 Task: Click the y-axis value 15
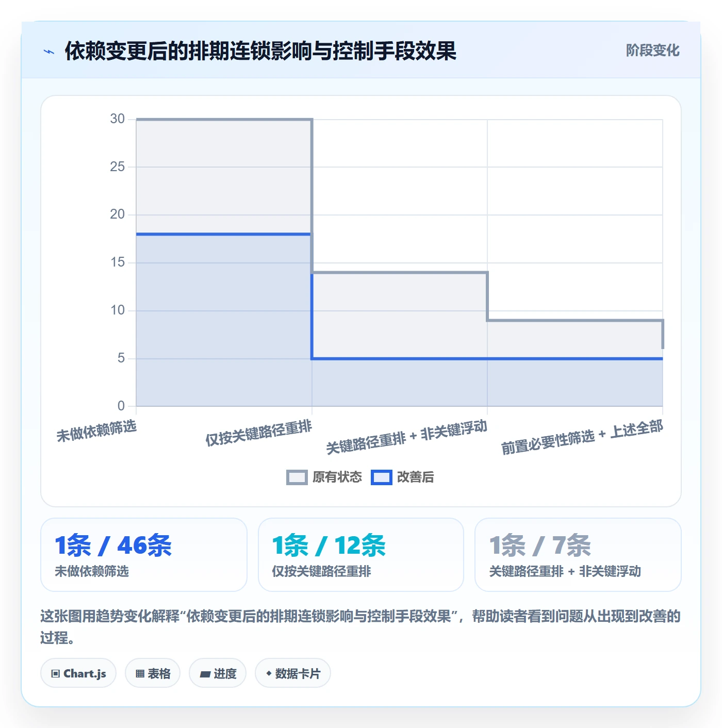(x=118, y=262)
